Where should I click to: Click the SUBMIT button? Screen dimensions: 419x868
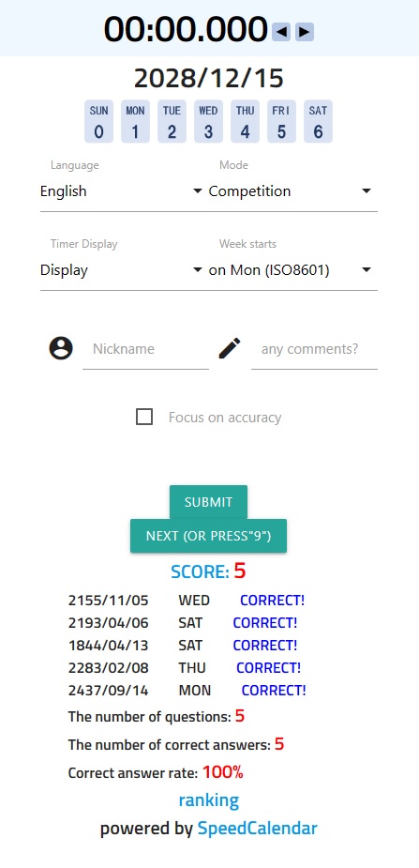208,502
